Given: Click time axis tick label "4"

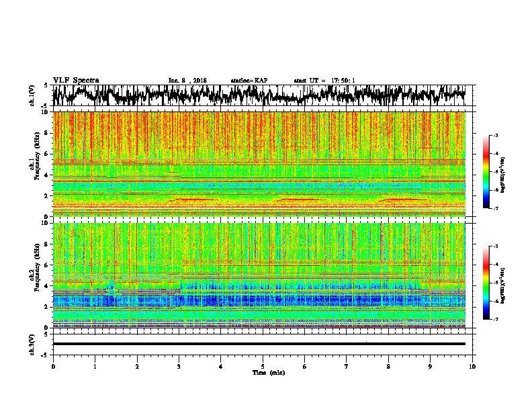Looking at the screenshot, I should [x=221, y=367].
